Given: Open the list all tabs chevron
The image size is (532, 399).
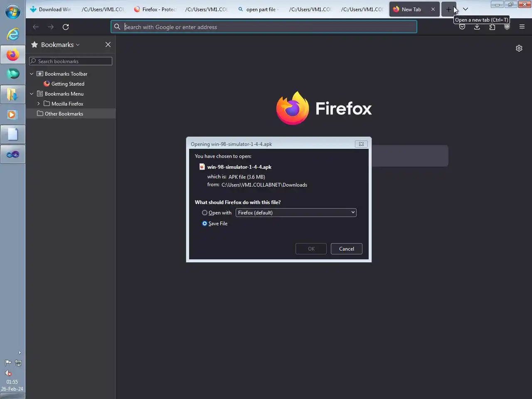Looking at the screenshot, I should point(465,9).
